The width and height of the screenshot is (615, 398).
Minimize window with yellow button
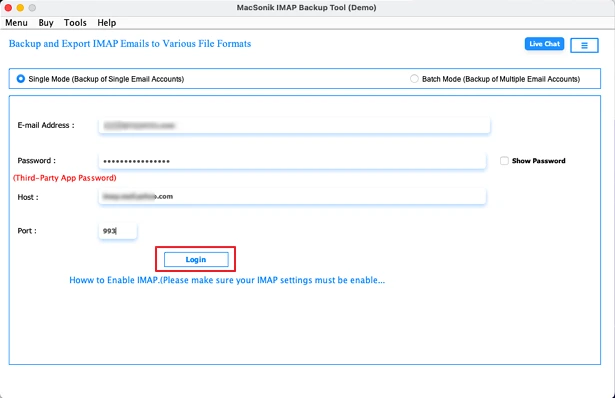pyautogui.click(x=20, y=7)
